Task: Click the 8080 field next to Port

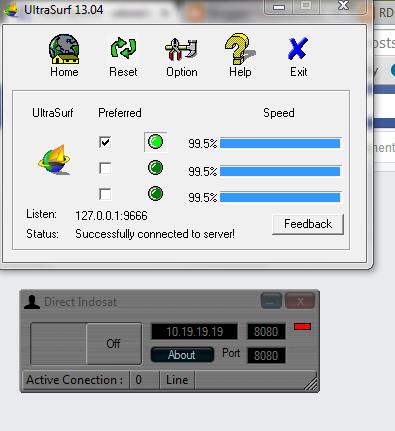Action: coord(266,355)
